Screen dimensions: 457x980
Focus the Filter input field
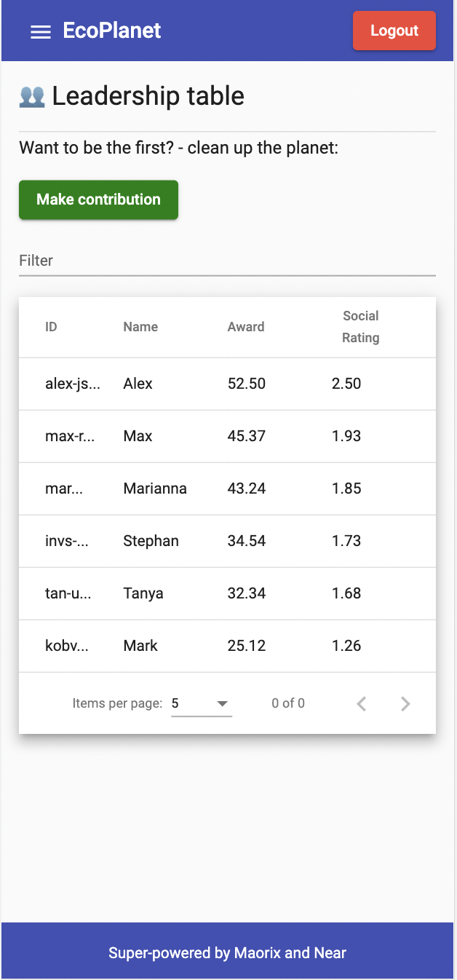coord(227,261)
